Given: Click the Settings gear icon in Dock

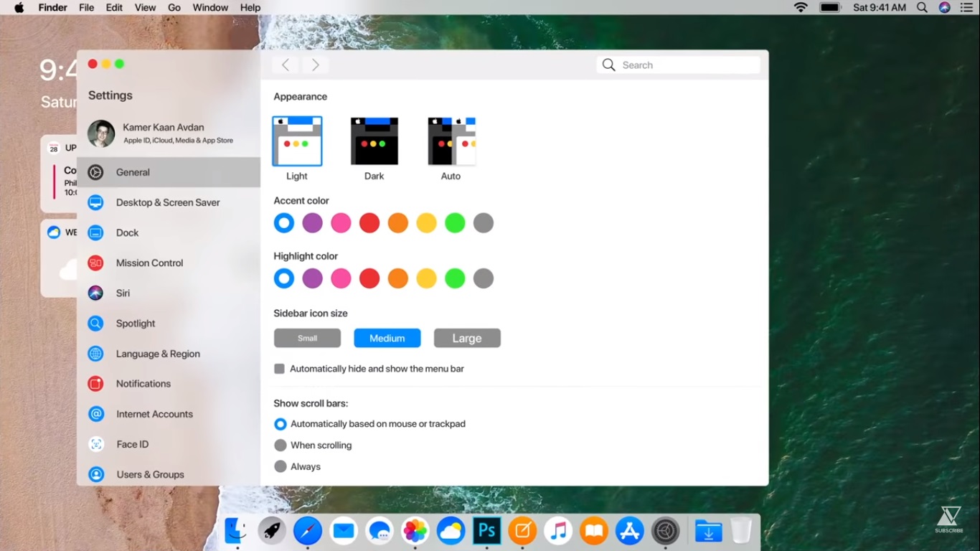Looking at the screenshot, I should coord(666,531).
